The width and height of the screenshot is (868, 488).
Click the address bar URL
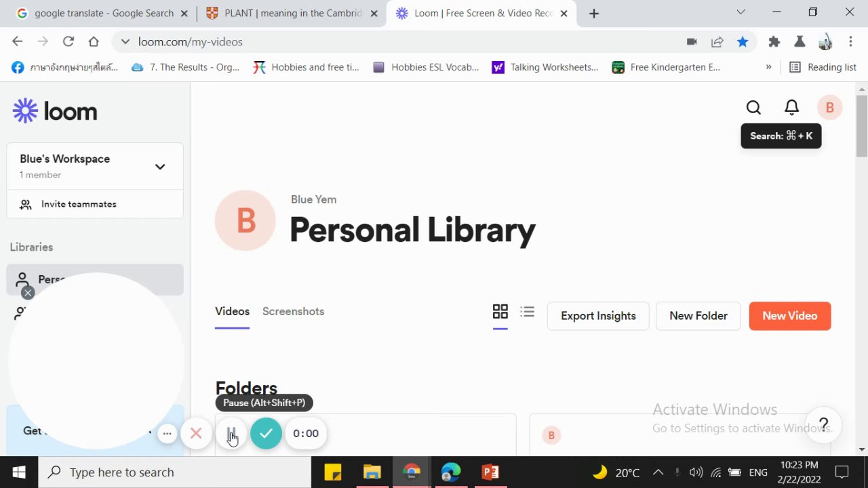tap(190, 42)
